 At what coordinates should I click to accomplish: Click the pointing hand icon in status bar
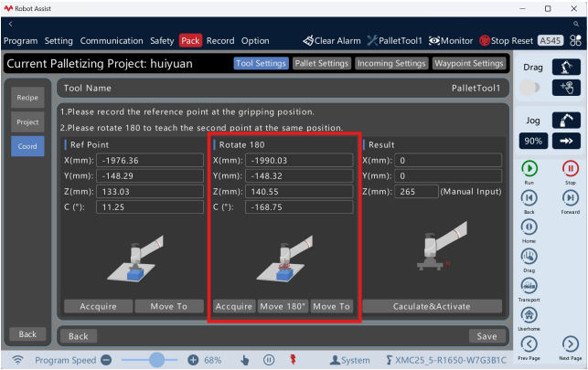pyautogui.click(x=244, y=360)
